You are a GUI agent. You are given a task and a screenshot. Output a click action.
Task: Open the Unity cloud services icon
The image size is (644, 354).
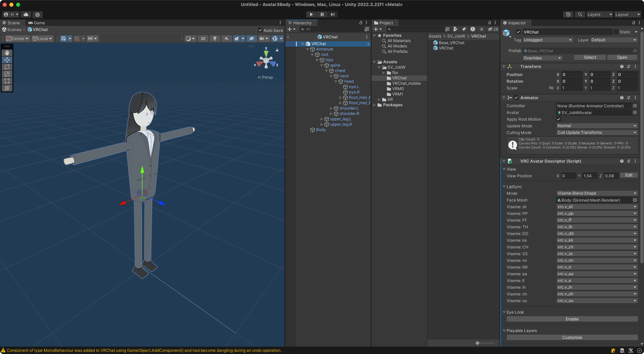point(26,14)
